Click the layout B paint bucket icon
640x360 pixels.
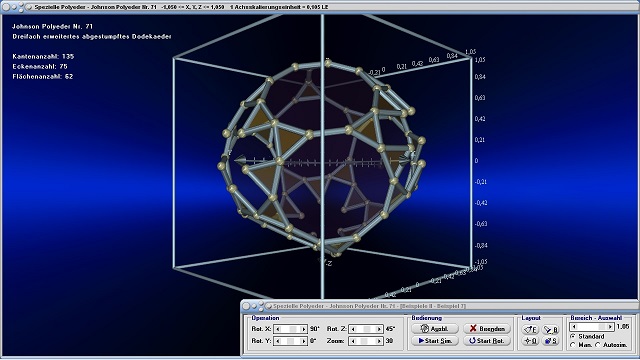[551, 329]
